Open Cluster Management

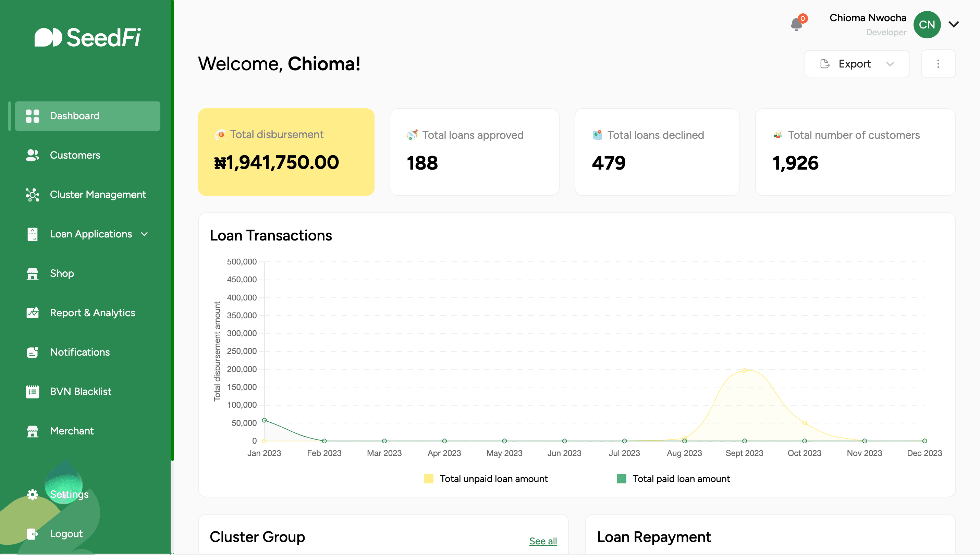[32, 195]
